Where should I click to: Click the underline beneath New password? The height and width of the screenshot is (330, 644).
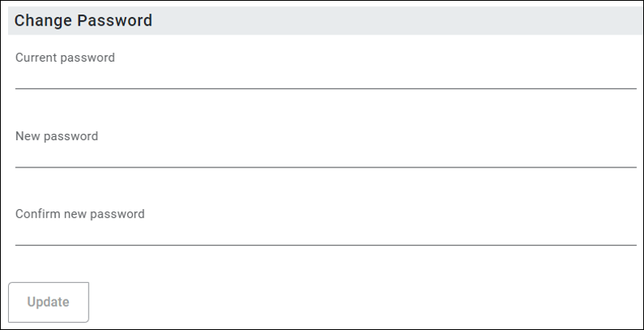(326, 167)
